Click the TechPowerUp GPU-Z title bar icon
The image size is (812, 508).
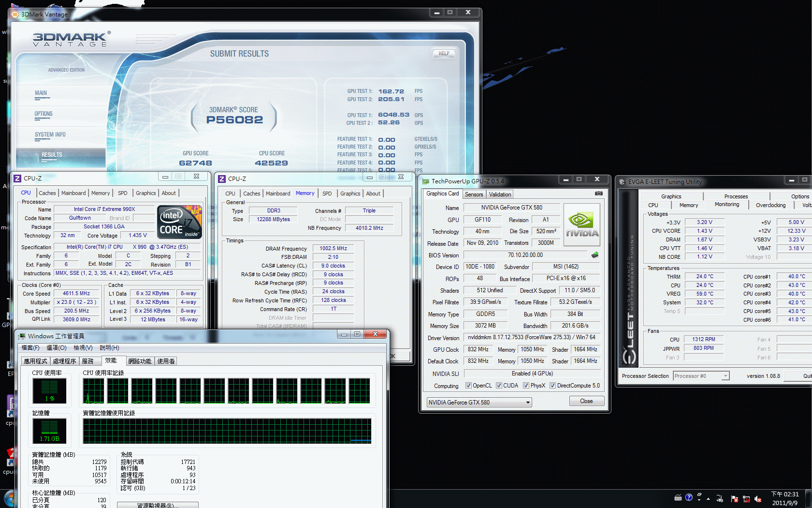tap(426, 181)
